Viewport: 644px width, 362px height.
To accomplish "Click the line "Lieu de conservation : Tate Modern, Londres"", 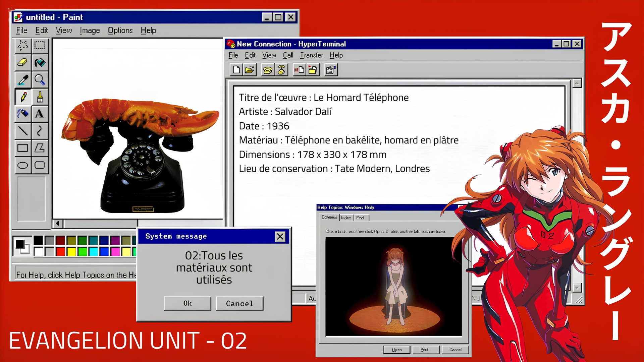I will pos(334,169).
